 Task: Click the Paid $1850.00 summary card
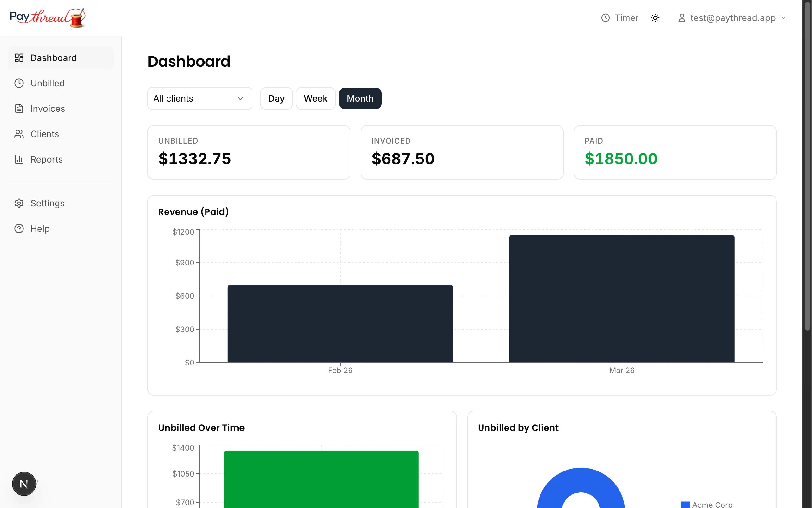point(675,152)
